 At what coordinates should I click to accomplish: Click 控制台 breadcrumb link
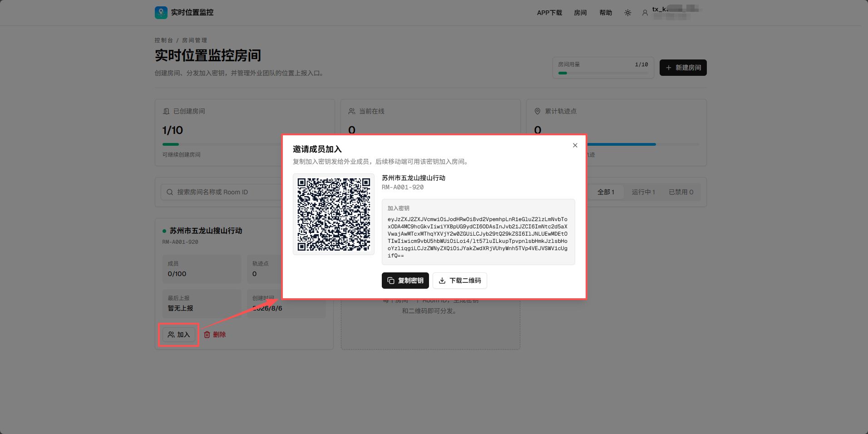(163, 40)
